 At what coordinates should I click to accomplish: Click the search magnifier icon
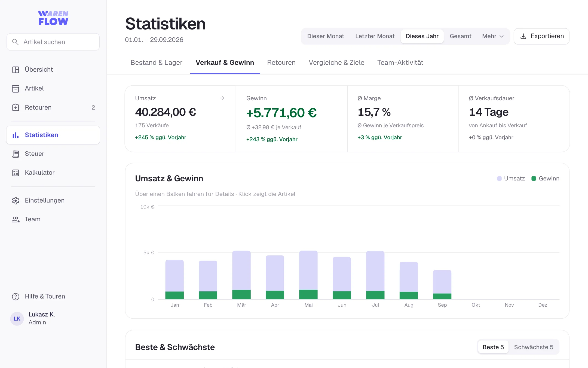tap(15, 42)
